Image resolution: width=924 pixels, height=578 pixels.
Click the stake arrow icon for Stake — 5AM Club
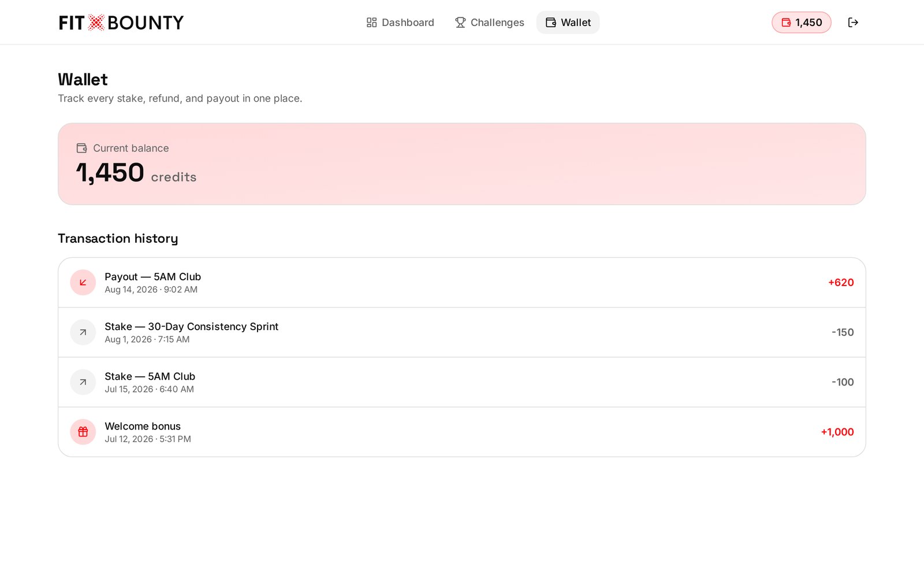[x=83, y=382]
